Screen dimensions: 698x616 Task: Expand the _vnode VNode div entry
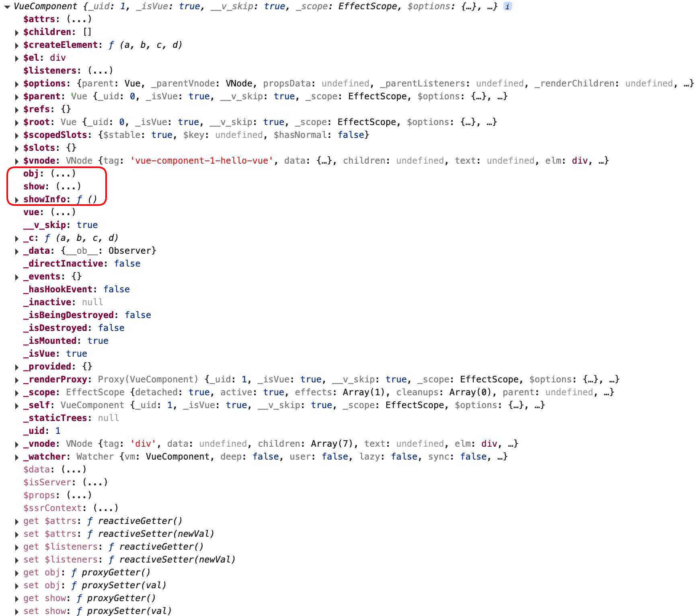(x=16, y=444)
